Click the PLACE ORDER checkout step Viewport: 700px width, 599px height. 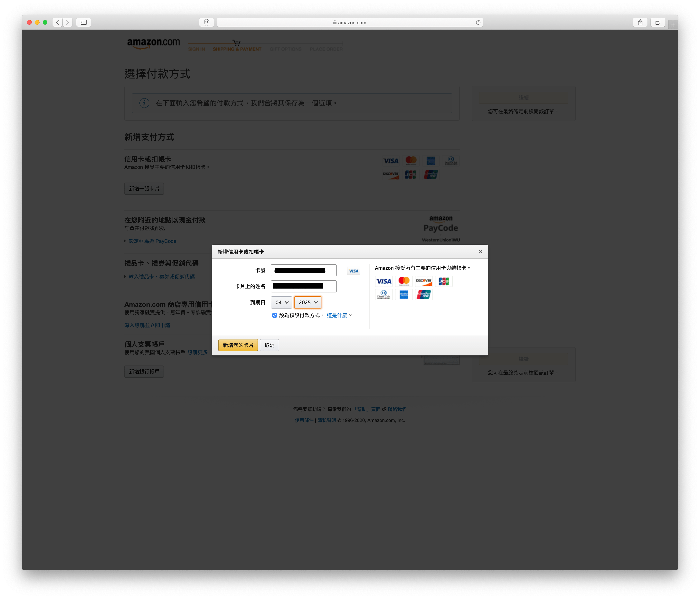[326, 49]
